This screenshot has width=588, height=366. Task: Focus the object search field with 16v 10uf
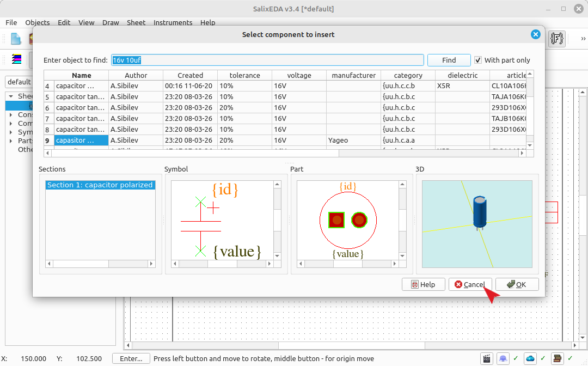(x=267, y=60)
